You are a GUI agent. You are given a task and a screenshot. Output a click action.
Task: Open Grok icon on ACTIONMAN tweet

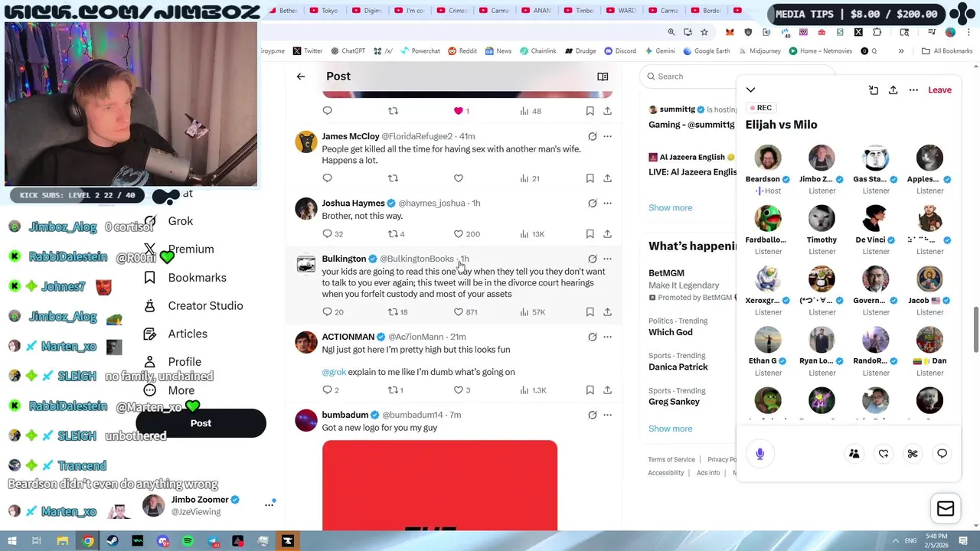tap(592, 337)
